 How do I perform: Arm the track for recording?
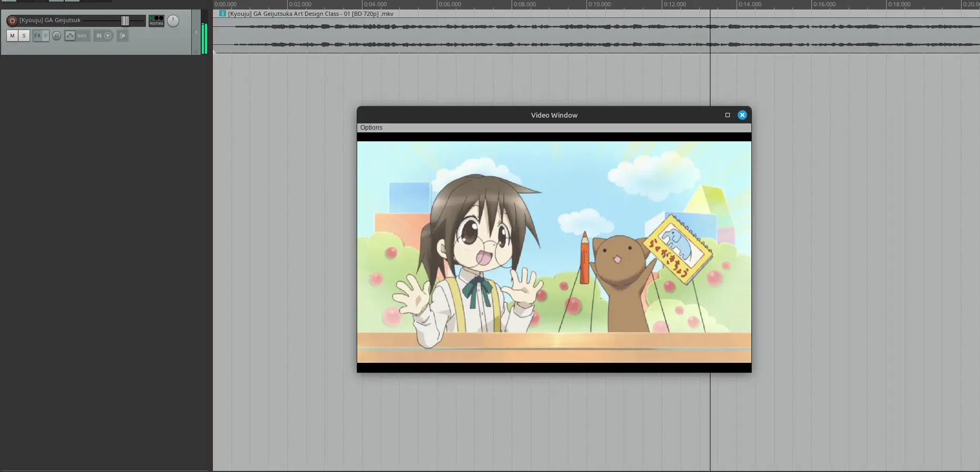click(x=12, y=21)
